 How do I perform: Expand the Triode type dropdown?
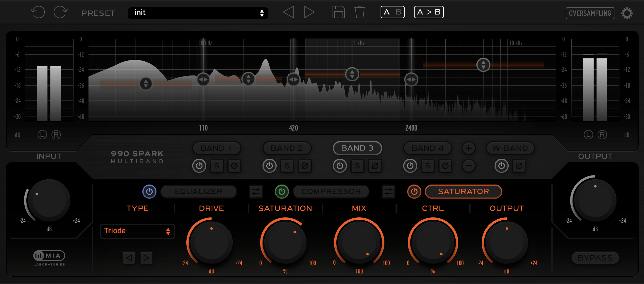[x=137, y=231]
